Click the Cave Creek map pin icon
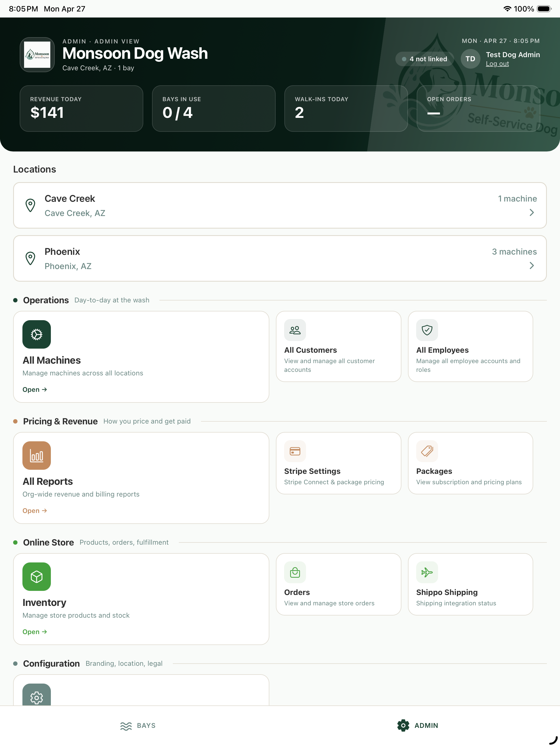Image resolution: width=560 pixels, height=747 pixels. tap(30, 205)
